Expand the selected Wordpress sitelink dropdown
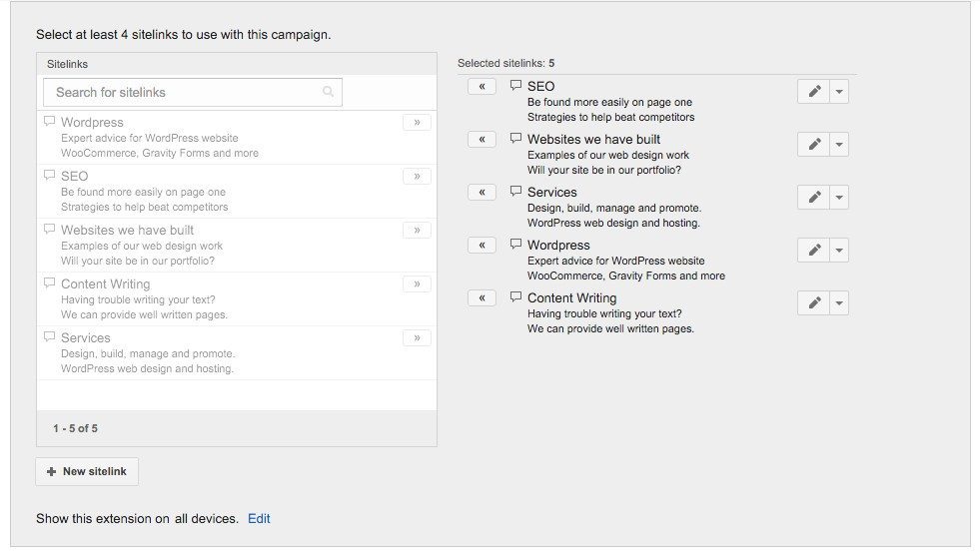 point(839,251)
